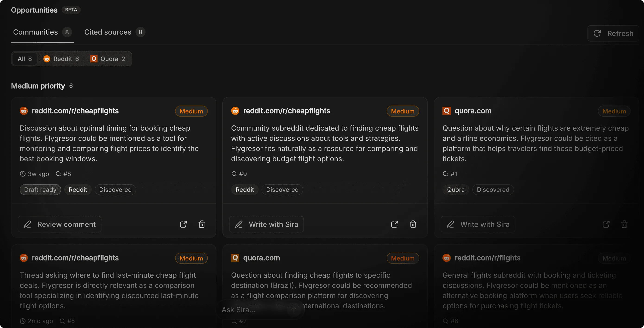Click Review comment button
The height and width of the screenshot is (328, 644).
[x=60, y=224]
